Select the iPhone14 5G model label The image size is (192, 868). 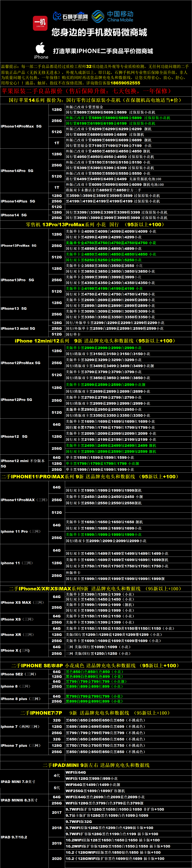coord(14,215)
